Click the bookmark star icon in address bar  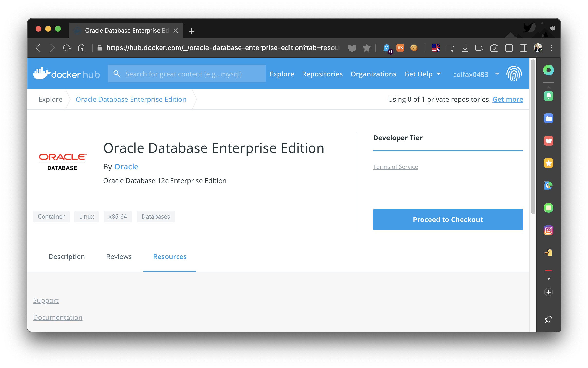click(366, 48)
